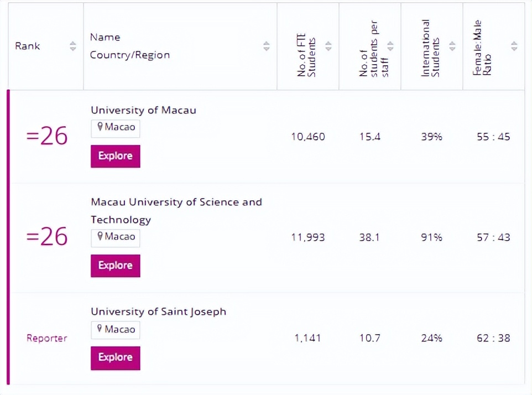Click Explore for Macau University of Science and Technology

click(115, 266)
